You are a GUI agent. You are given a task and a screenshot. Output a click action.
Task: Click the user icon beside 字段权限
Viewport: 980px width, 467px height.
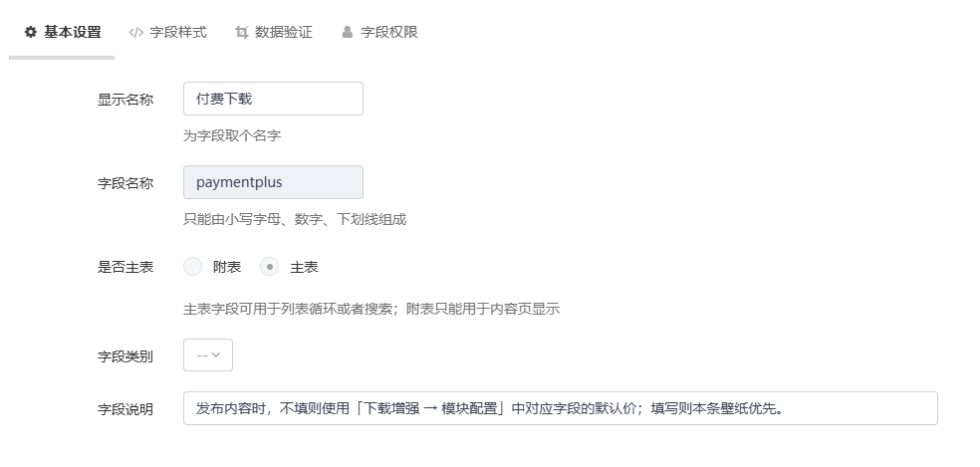(348, 32)
